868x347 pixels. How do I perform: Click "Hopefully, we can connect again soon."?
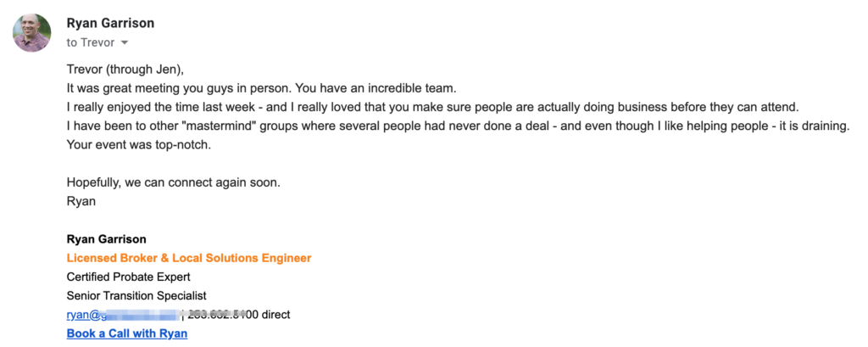click(173, 182)
